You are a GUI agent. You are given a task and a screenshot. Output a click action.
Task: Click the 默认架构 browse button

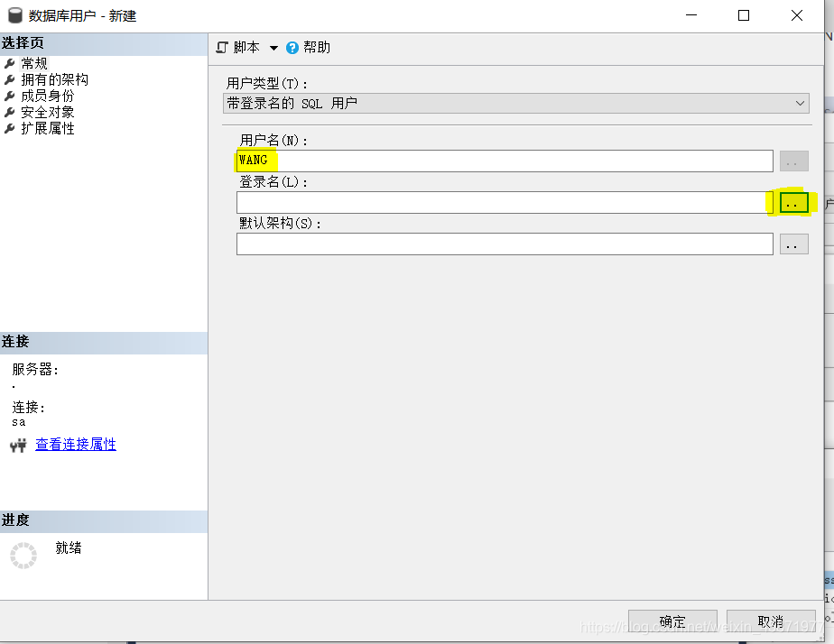pos(793,244)
